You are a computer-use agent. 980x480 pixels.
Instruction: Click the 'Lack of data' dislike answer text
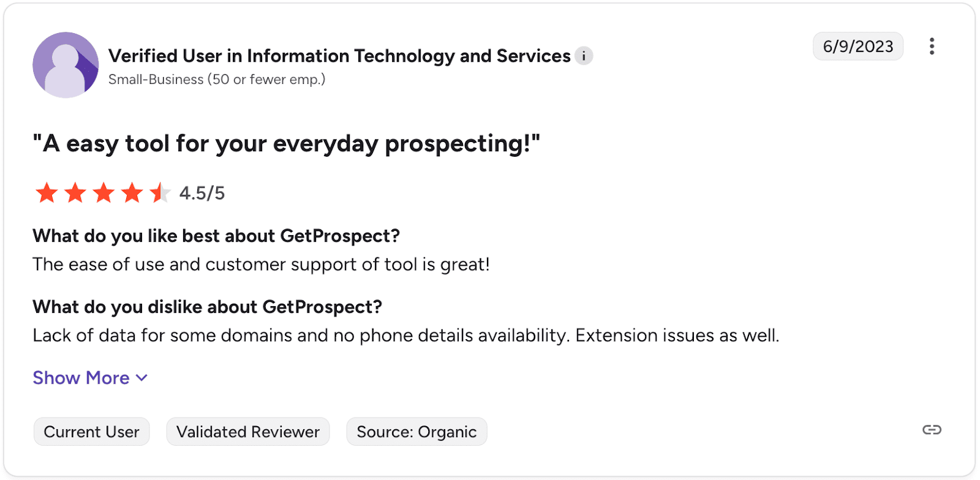coord(405,336)
